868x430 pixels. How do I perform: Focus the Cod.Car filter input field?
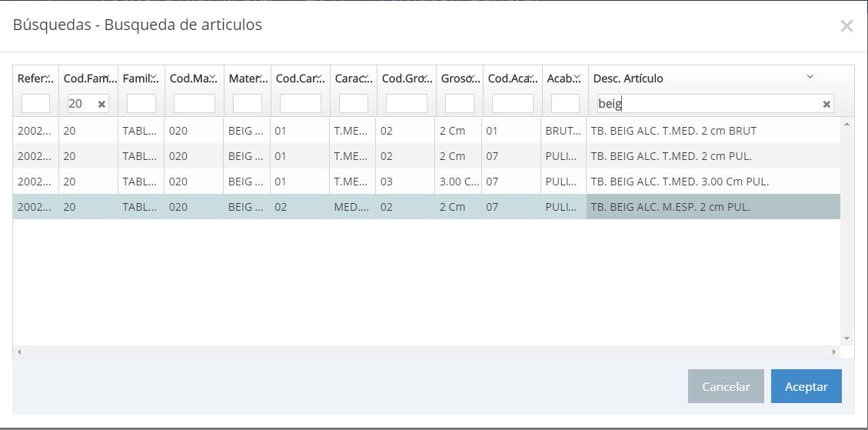pos(301,104)
